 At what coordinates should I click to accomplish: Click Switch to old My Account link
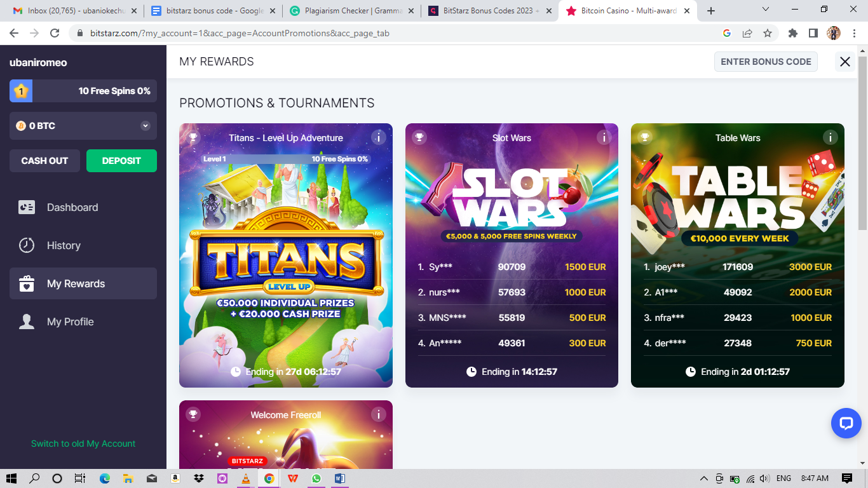pyautogui.click(x=83, y=444)
